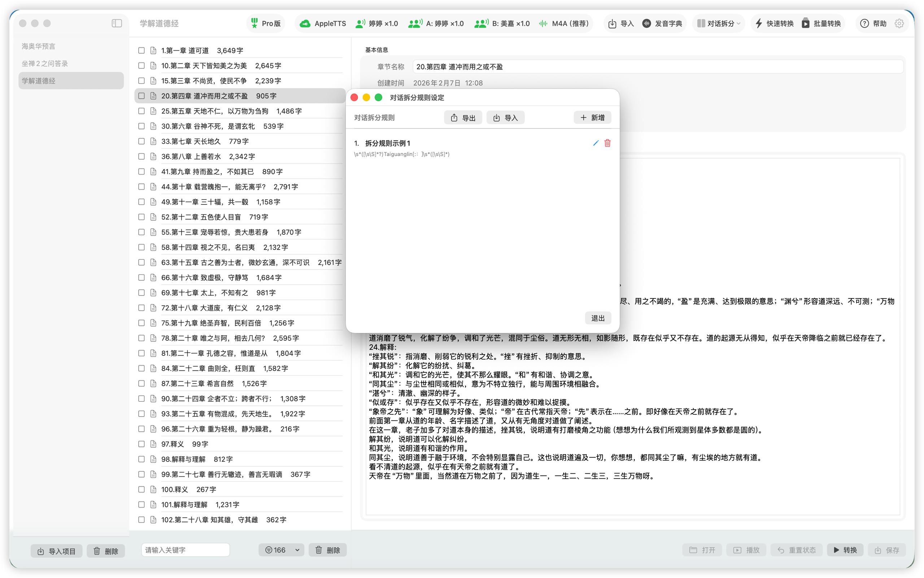
Task: Choose the 婷婷 x1.0 voice
Action: coord(376,23)
